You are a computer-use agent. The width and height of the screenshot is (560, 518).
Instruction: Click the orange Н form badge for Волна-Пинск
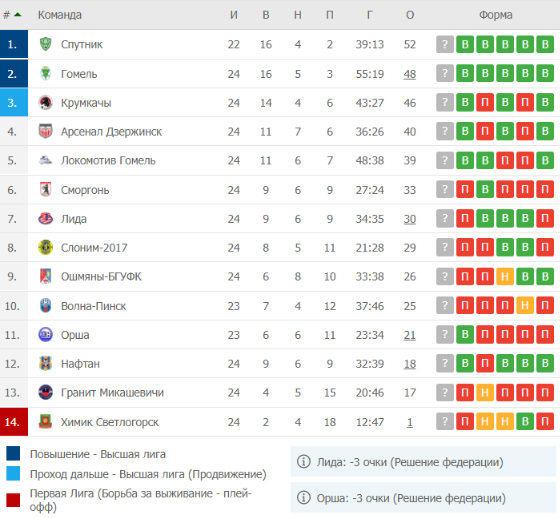525,306
